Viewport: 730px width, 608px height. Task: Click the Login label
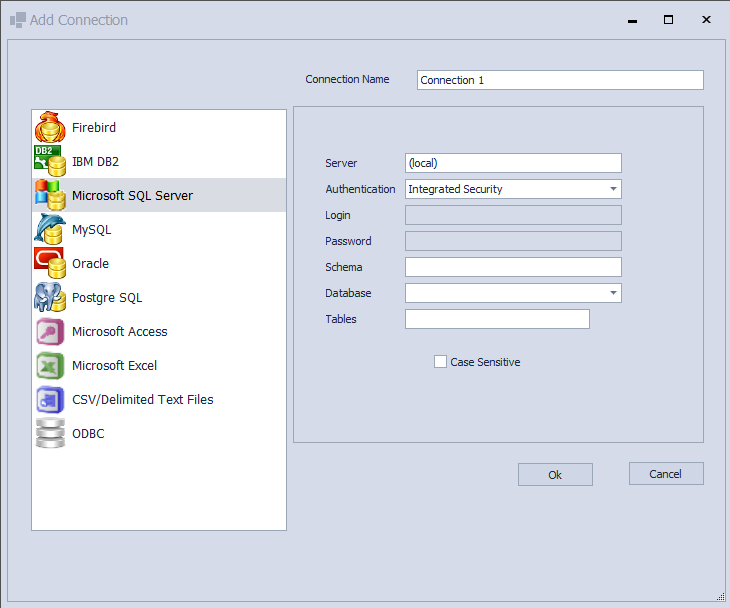tap(338, 216)
